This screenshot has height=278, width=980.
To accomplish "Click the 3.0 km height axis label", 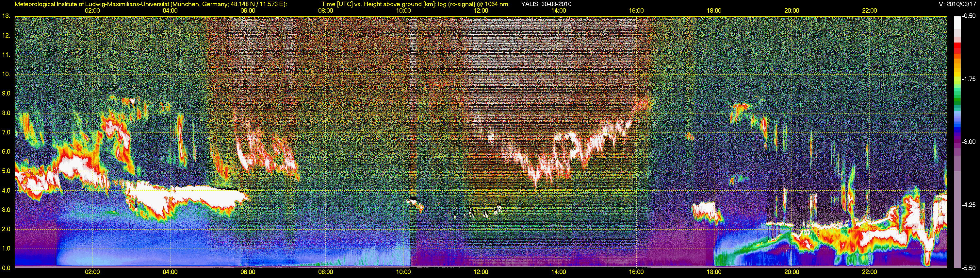I will [6, 210].
